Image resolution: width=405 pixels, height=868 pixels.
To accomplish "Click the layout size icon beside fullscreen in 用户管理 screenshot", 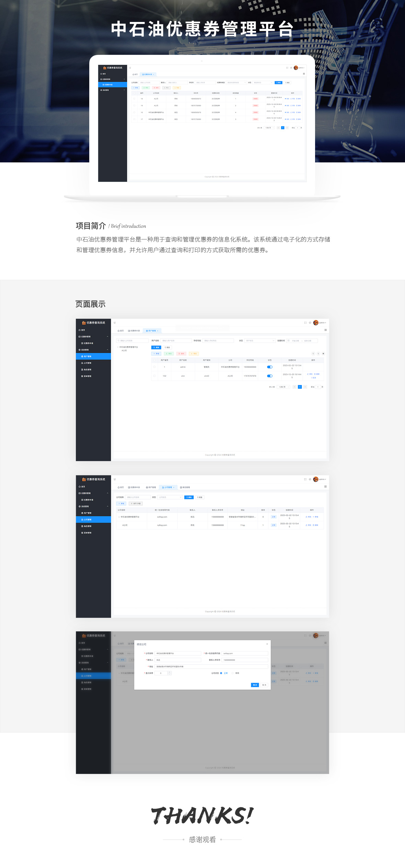I will point(310,322).
